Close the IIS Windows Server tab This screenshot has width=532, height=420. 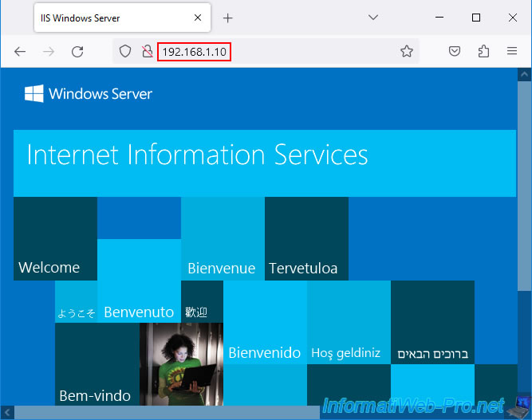[x=198, y=18]
